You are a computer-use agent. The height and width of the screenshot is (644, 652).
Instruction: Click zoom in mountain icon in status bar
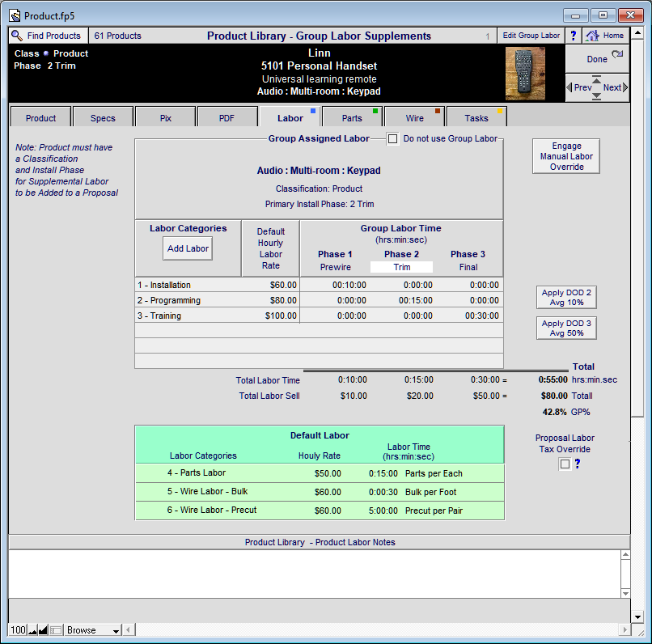(x=43, y=630)
